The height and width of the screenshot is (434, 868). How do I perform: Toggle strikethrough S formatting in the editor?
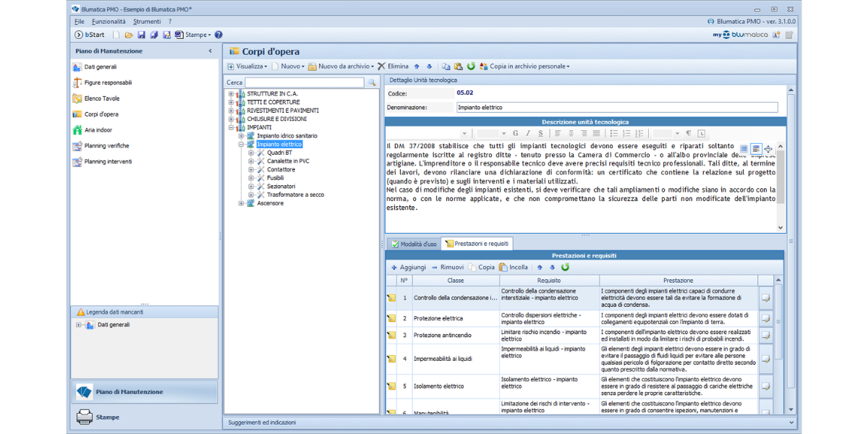tap(540, 134)
